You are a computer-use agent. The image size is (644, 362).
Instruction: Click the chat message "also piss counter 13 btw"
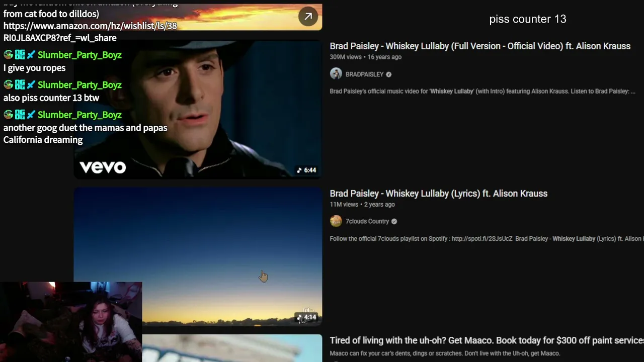coord(51,98)
